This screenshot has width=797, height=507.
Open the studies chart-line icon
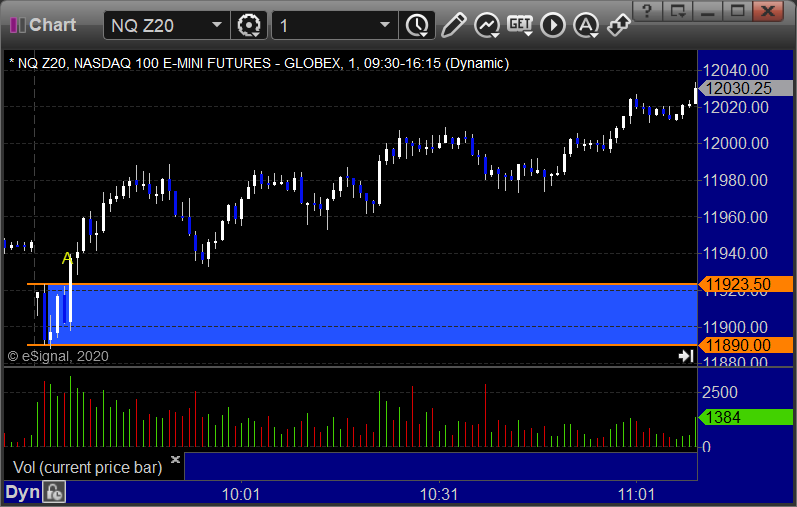(x=487, y=25)
